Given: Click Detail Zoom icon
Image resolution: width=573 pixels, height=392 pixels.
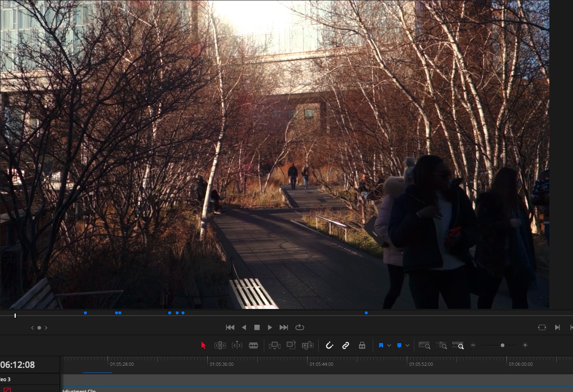Looking at the screenshot, I should (441, 345).
